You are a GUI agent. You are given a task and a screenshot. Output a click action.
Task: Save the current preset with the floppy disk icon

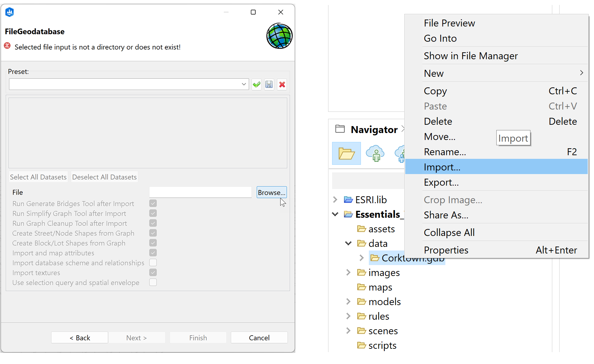click(x=269, y=84)
